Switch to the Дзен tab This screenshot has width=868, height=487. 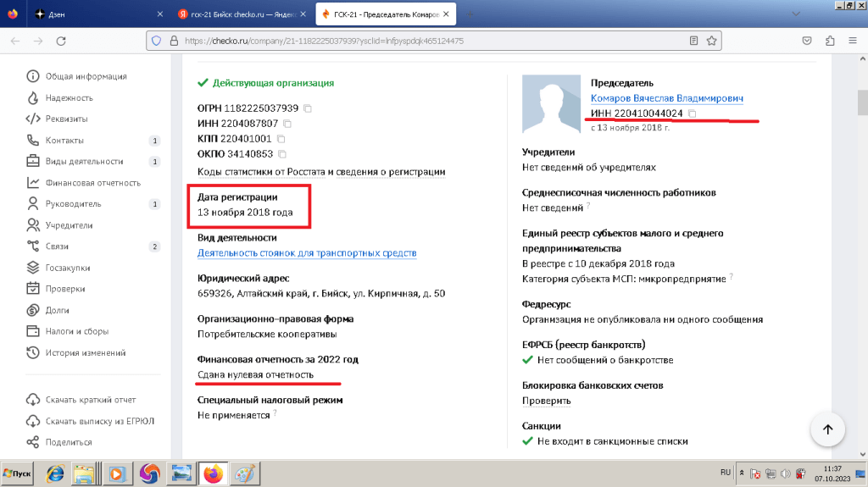93,14
